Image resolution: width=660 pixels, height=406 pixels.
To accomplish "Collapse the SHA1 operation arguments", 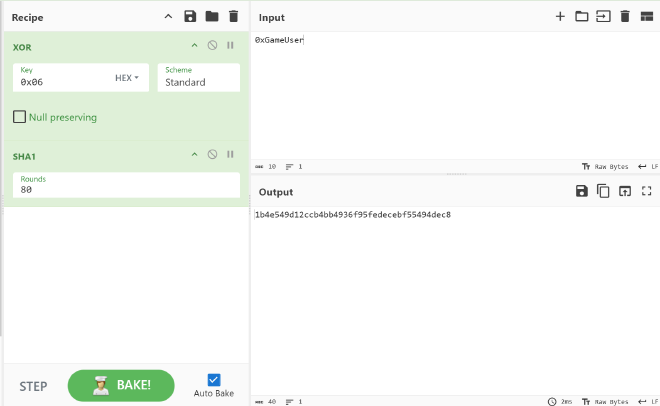I will [194, 154].
